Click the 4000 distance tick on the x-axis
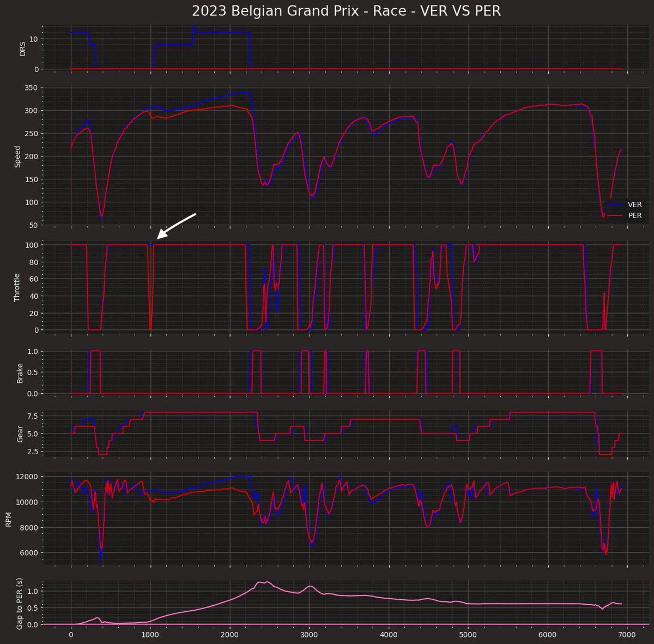Image resolution: width=654 pixels, height=644 pixels. pos(389,636)
